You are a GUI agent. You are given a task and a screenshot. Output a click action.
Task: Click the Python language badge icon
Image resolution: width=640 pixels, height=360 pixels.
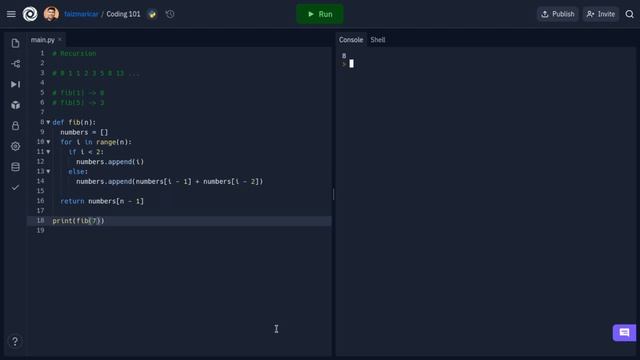152,14
